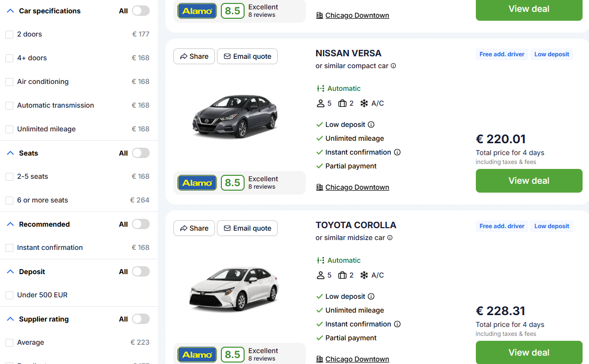The width and height of the screenshot is (589, 364).
Task: Click info icon beside Toyota Corolla Low deposit
Action: [x=371, y=297]
